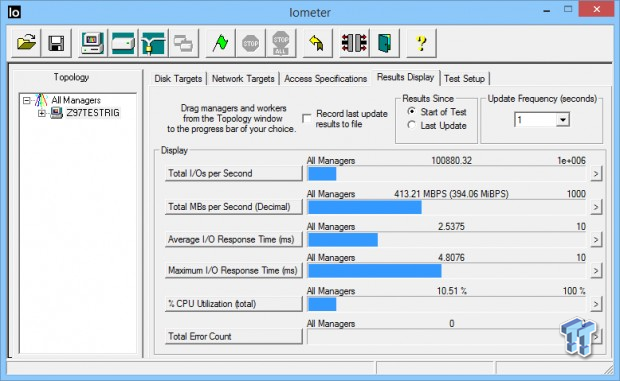
Task: Reset workers with the yellow arrow icon
Action: pyautogui.click(x=317, y=43)
